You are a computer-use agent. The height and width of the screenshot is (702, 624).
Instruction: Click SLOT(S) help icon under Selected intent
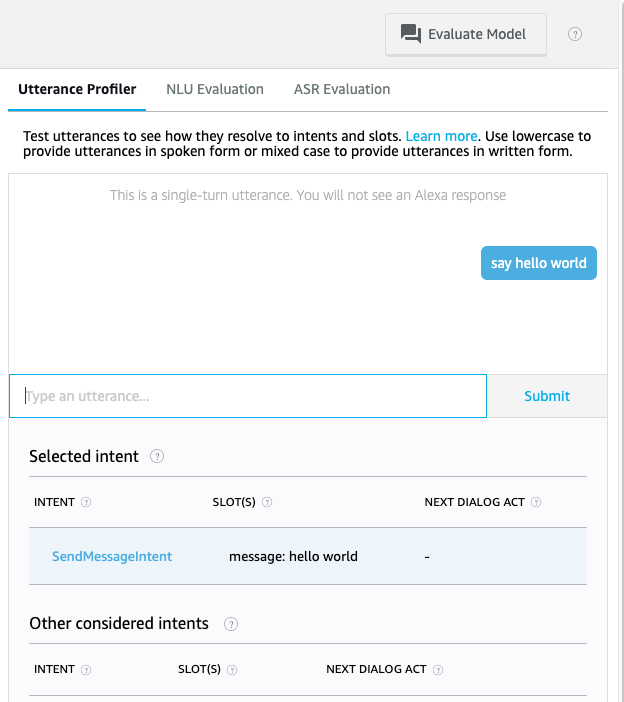tap(267, 502)
